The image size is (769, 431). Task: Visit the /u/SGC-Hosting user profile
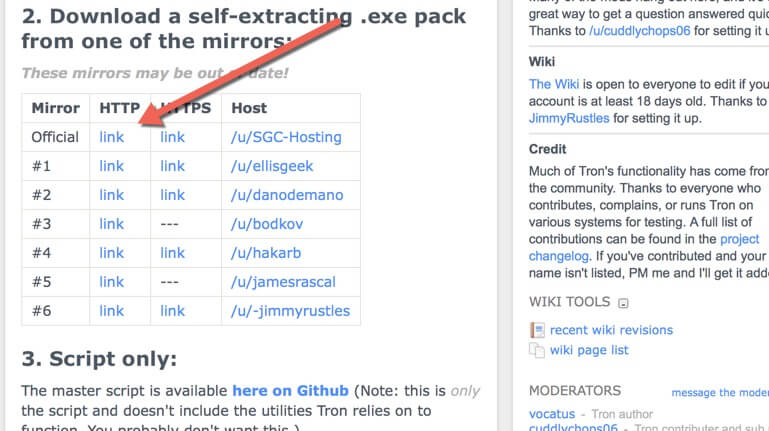point(286,137)
